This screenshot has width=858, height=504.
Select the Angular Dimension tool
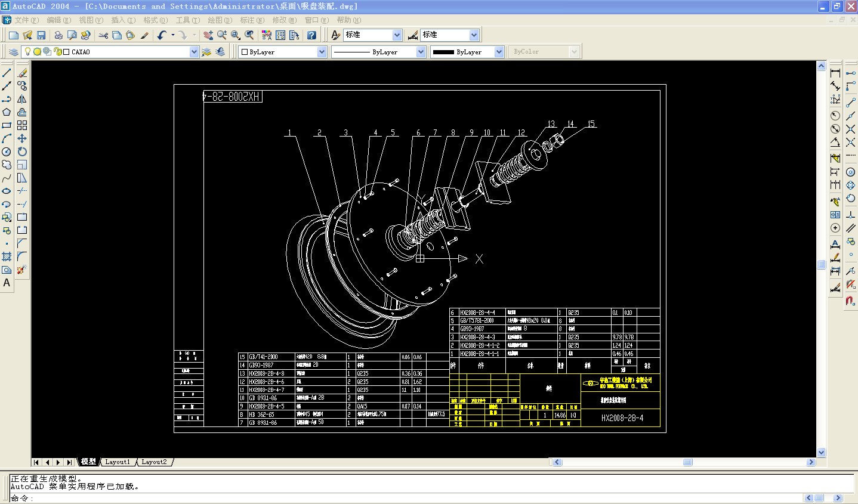pos(835,142)
